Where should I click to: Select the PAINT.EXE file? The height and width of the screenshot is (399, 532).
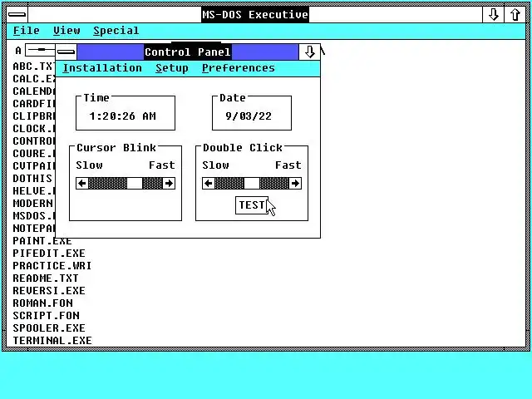click(x=42, y=241)
